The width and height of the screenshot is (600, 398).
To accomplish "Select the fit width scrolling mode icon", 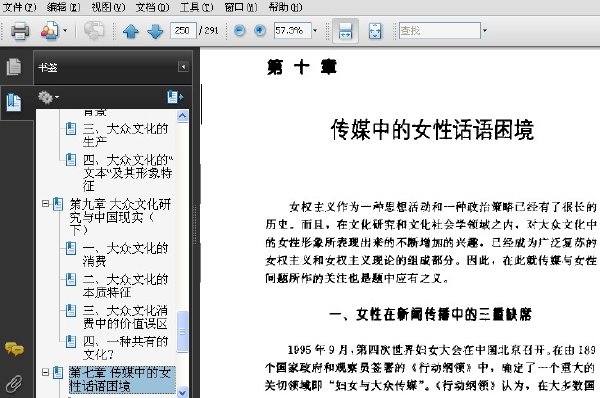I will click(x=345, y=31).
